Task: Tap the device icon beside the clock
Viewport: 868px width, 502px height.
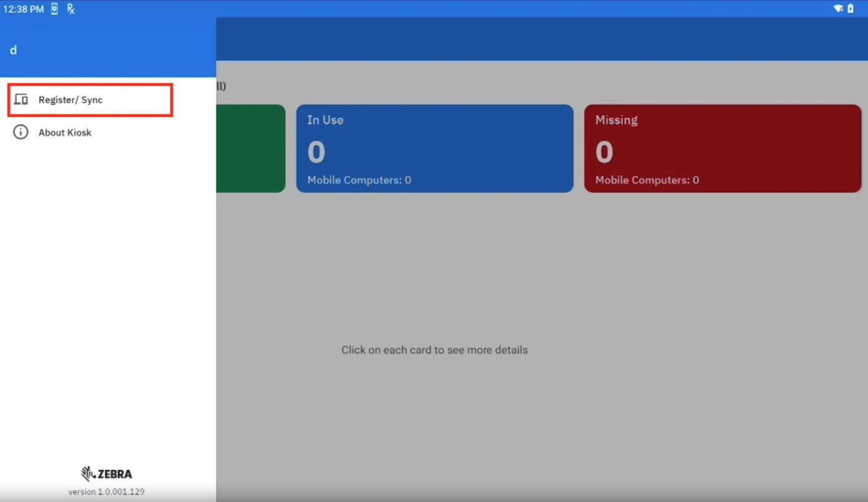Action: coord(55,9)
